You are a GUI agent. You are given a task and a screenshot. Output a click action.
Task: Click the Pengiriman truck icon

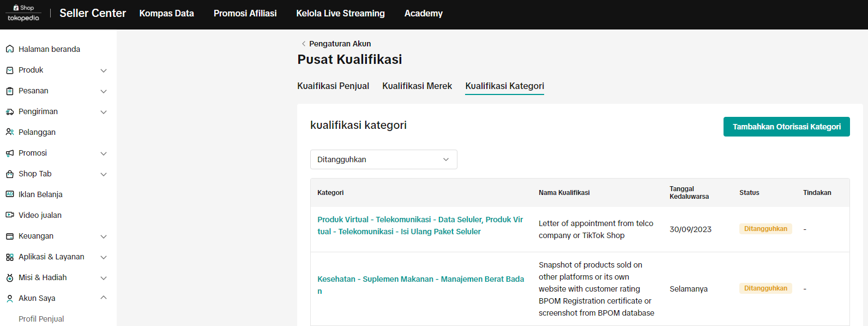coord(10,111)
